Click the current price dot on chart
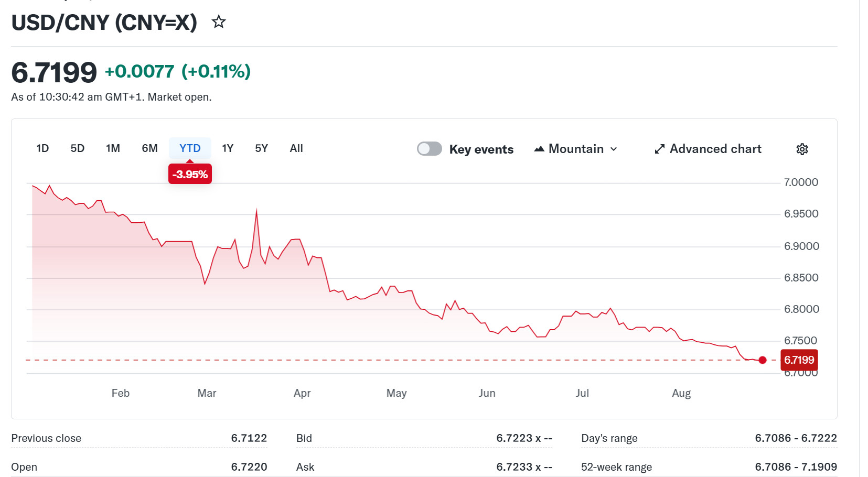Viewport: 868px width, 477px height. [x=763, y=360]
